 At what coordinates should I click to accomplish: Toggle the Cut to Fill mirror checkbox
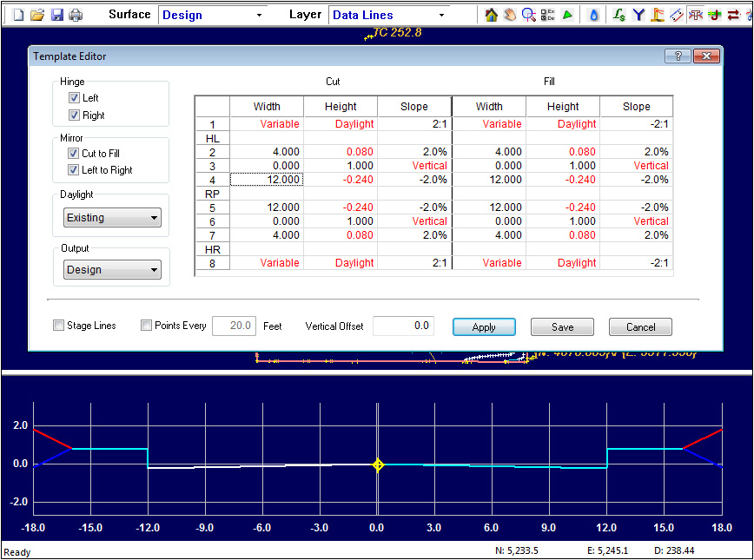[74, 154]
